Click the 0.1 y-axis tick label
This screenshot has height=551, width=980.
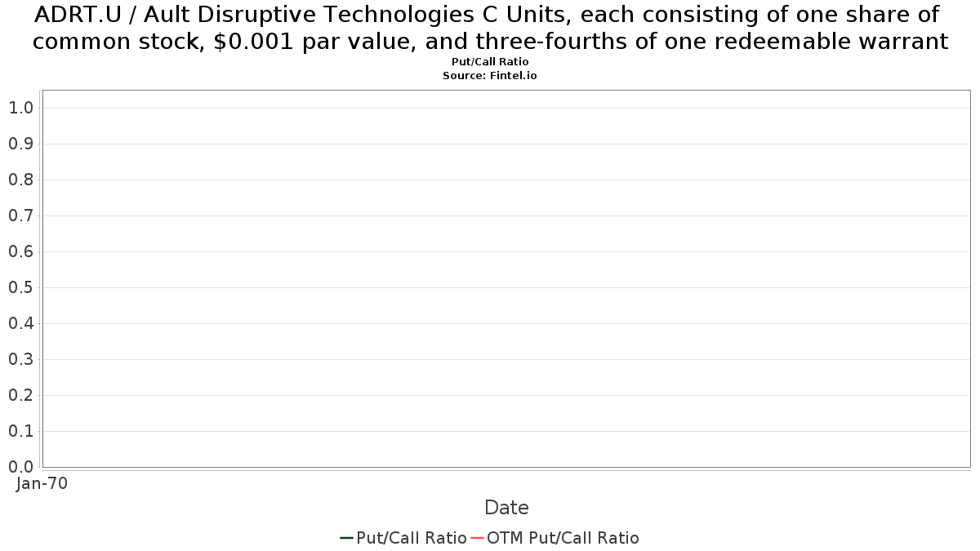[x=20, y=431]
